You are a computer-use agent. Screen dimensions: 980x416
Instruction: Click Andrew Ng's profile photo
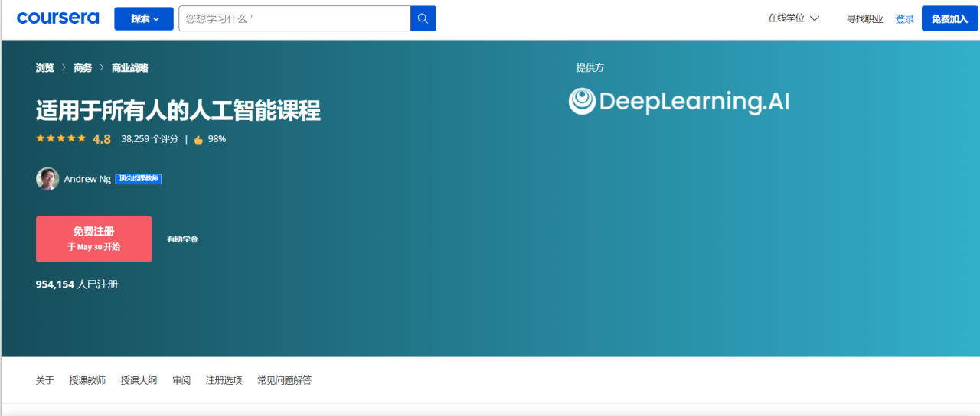pyautogui.click(x=47, y=179)
